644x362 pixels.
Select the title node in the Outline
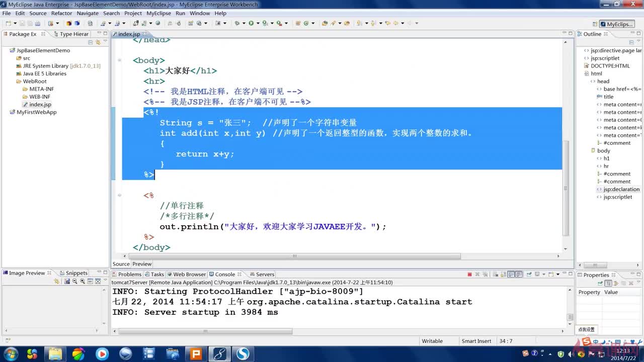(x=605, y=97)
